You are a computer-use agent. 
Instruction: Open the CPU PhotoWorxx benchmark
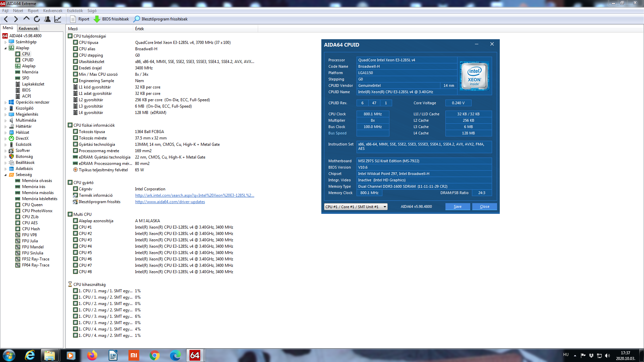[x=37, y=211]
